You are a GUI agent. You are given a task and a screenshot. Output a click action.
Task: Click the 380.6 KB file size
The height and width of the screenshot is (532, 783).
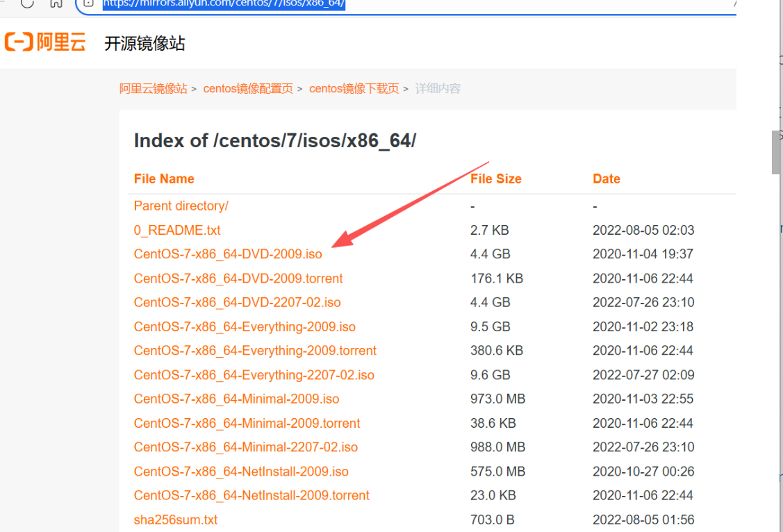(496, 351)
